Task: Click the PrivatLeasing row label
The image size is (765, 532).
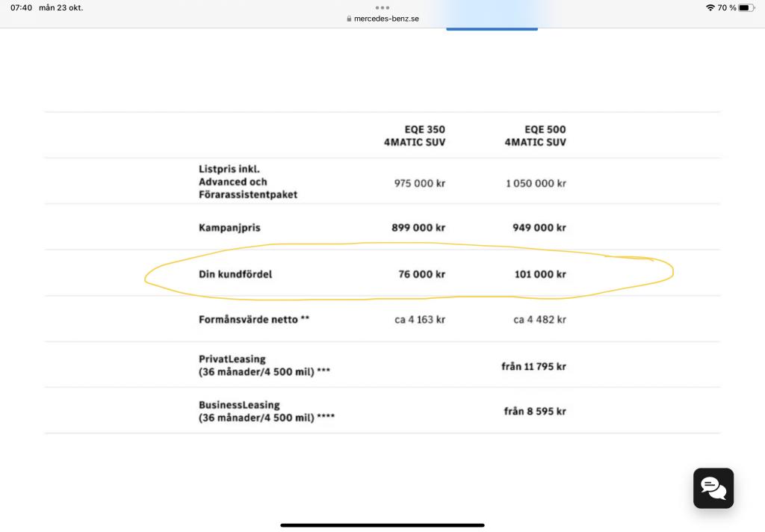Action: pyautogui.click(x=264, y=365)
